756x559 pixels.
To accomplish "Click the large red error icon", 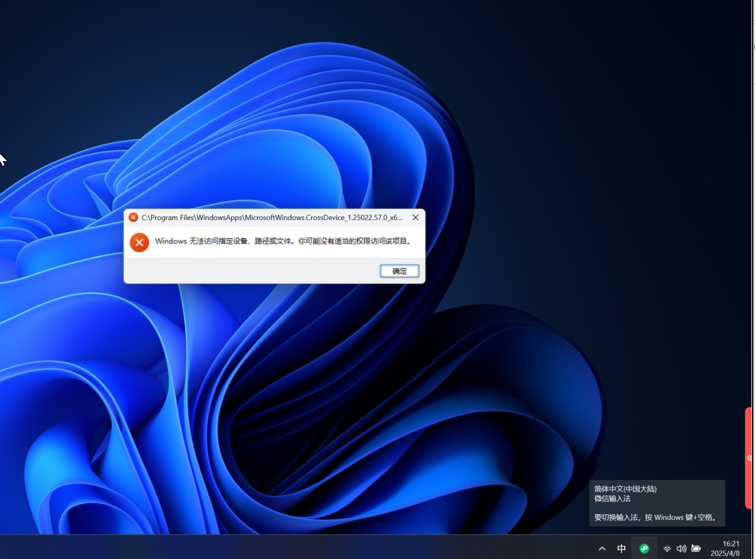I will point(139,242).
